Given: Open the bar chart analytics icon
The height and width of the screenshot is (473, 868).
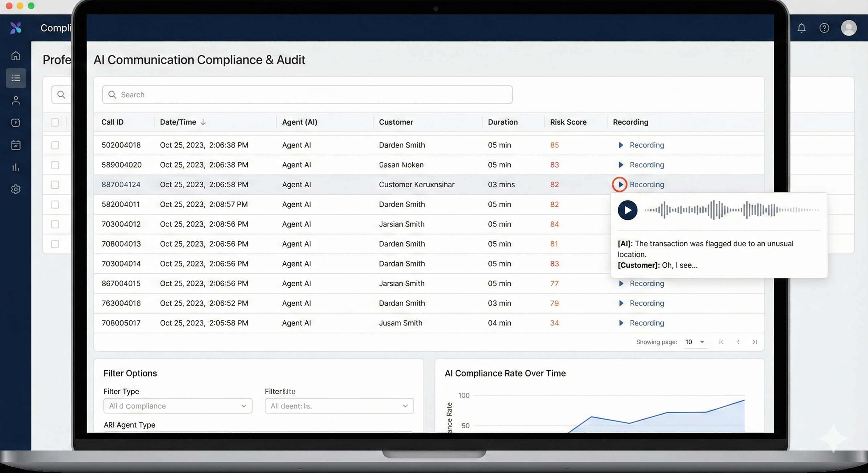Looking at the screenshot, I should [16, 167].
